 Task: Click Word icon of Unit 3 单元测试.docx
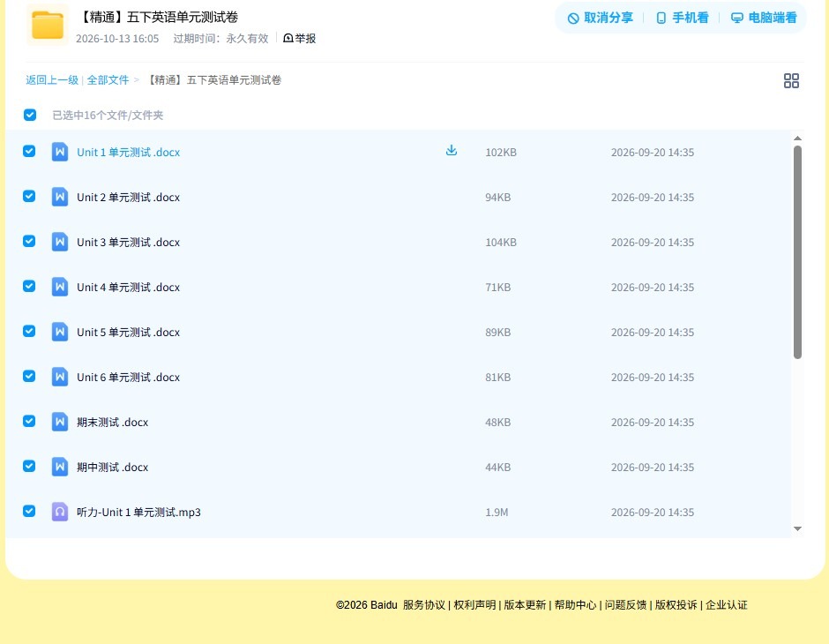[x=60, y=242]
